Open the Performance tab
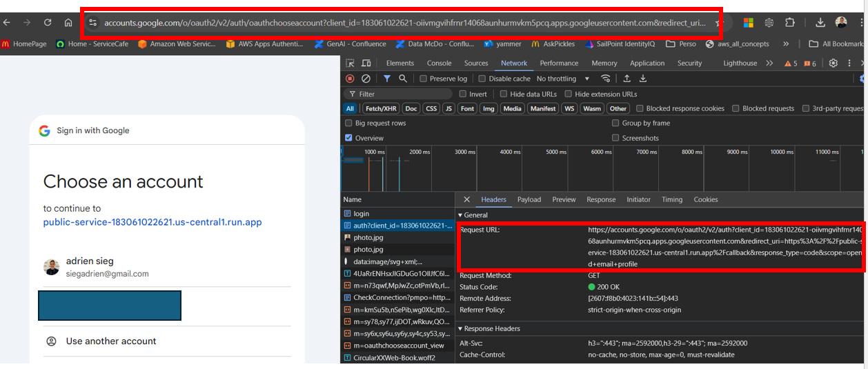The image size is (868, 369). pyautogui.click(x=559, y=63)
